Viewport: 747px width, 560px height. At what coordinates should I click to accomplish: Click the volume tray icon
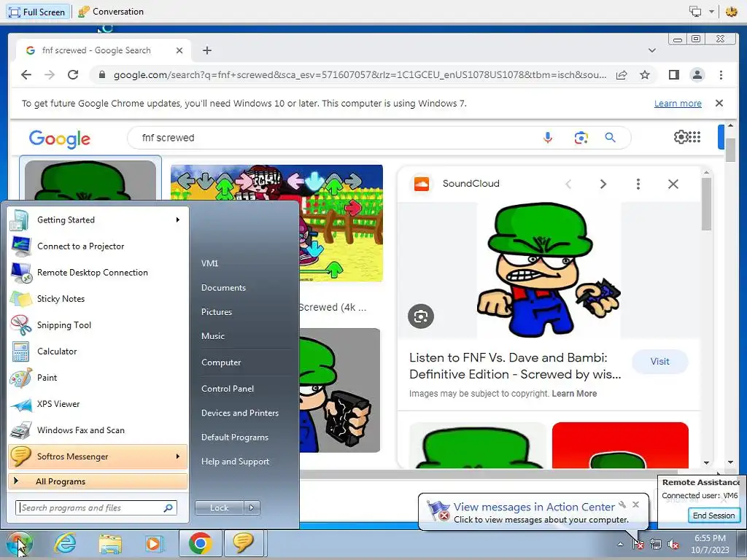(x=673, y=544)
